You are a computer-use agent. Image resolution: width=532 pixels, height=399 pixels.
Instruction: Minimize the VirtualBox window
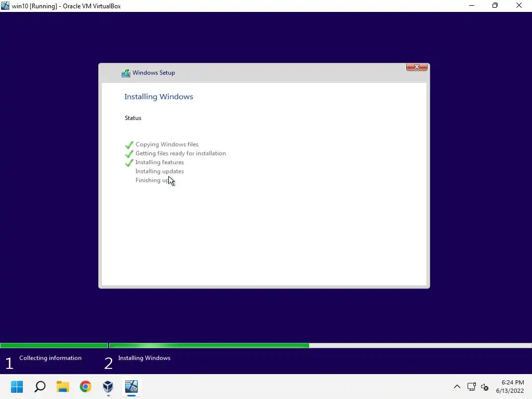tap(472, 6)
